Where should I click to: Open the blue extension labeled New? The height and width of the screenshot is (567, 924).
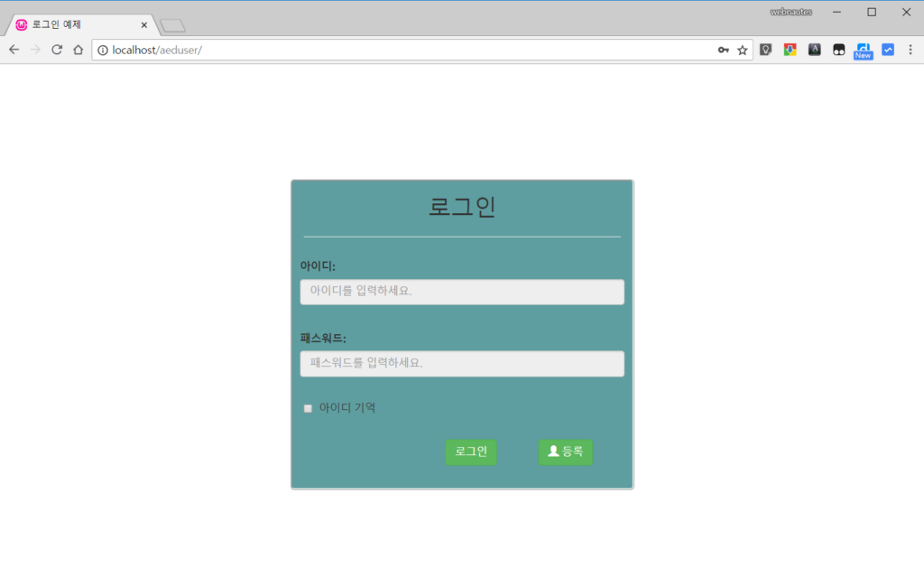(x=863, y=51)
